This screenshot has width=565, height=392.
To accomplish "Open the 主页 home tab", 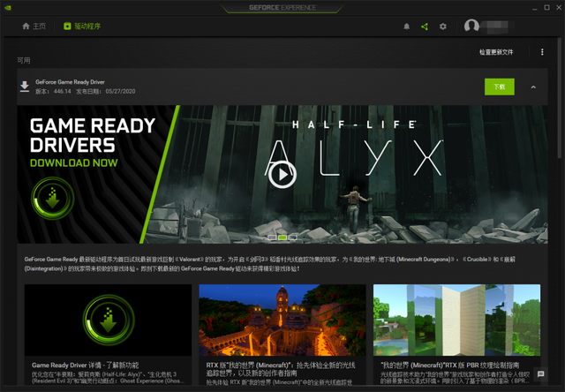I will (x=34, y=26).
